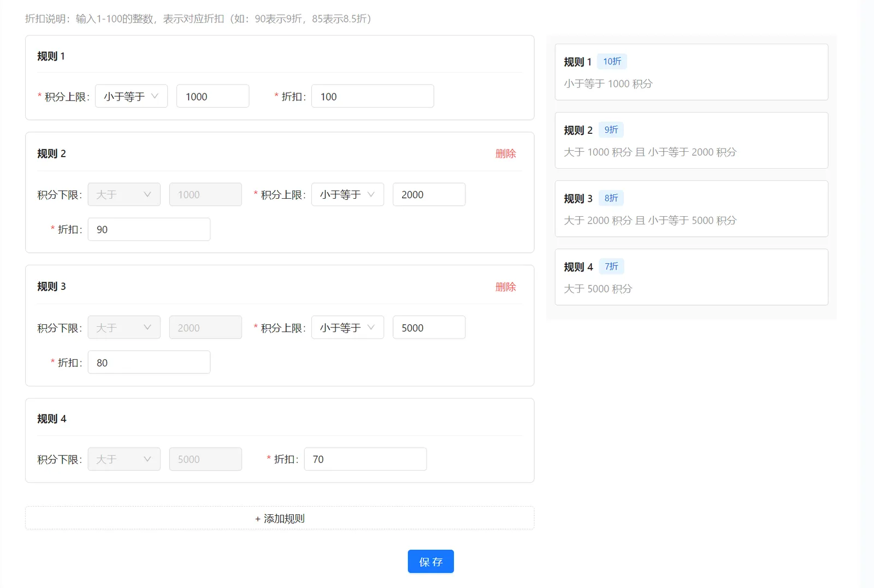Click Rule 2 upper limit field 2000
This screenshot has height=588, width=874.
click(429, 194)
